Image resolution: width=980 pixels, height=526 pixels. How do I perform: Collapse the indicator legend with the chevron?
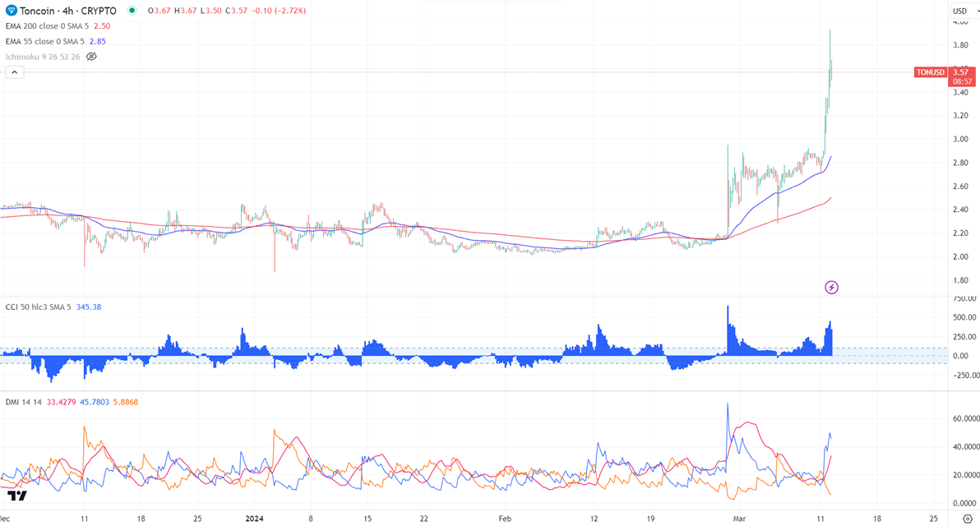(14, 72)
